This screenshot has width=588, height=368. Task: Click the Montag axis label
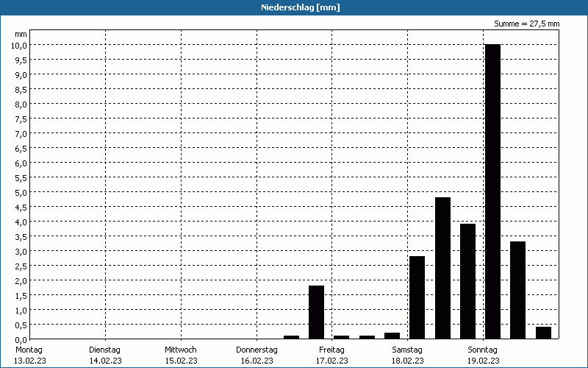(29, 350)
